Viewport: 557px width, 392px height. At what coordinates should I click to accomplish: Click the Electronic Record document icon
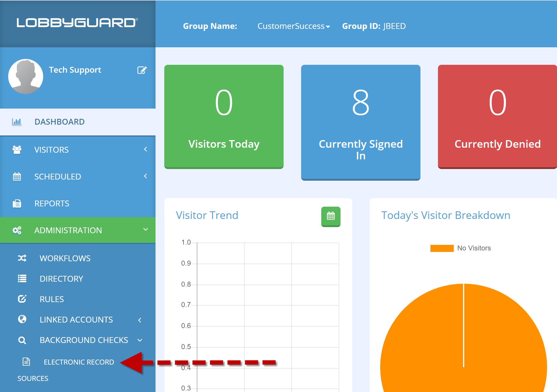26,362
